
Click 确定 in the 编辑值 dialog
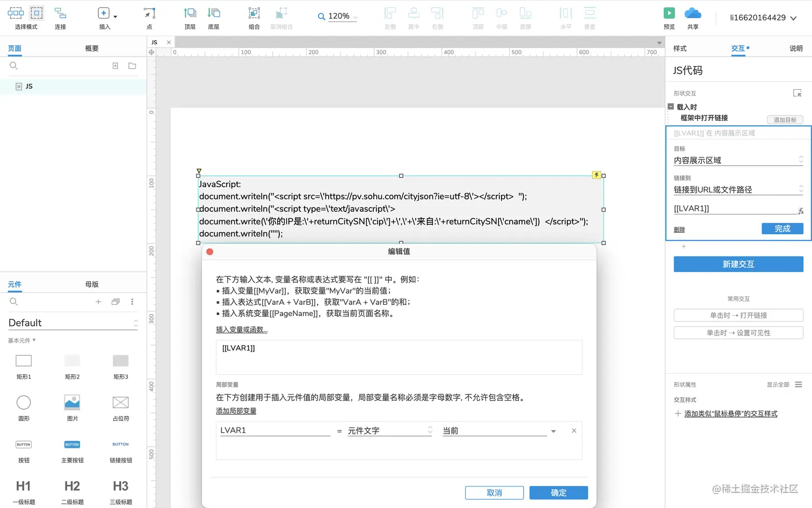(x=559, y=493)
